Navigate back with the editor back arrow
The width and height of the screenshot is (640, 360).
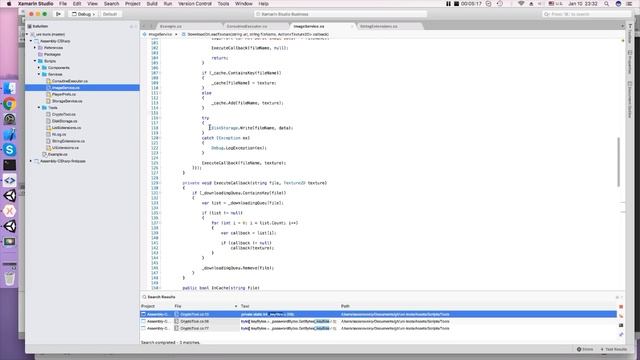(144, 26)
